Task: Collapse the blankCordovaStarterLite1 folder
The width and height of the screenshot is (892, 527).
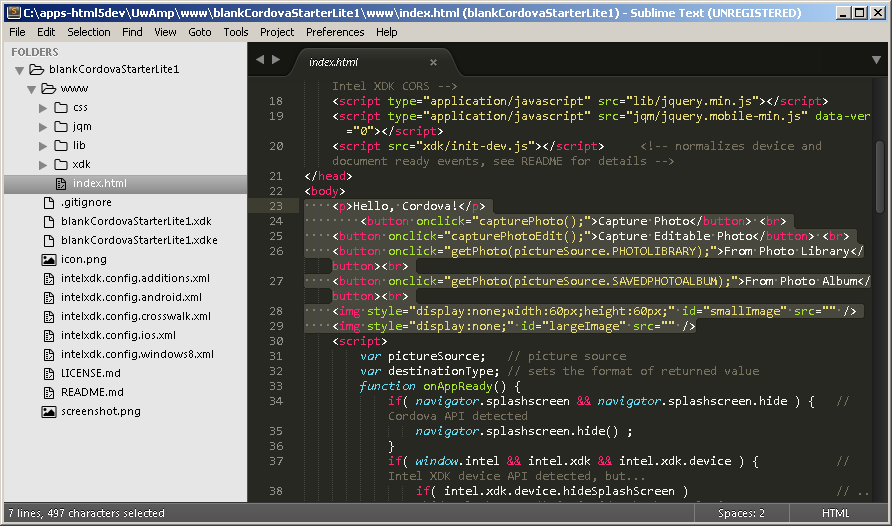Action: click(19, 70)
